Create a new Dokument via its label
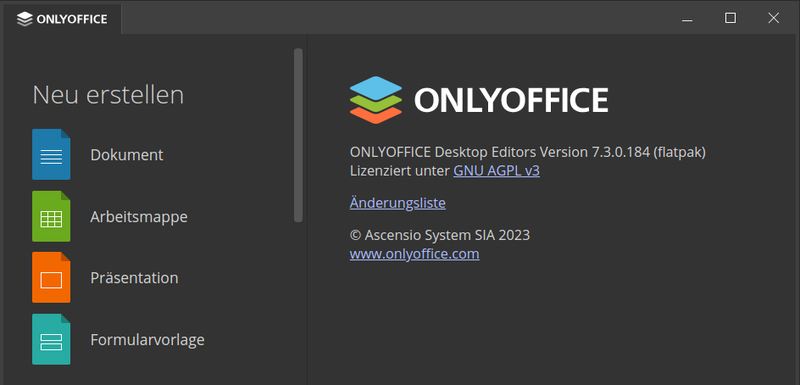The image size is (800, 385). point(127,155)
